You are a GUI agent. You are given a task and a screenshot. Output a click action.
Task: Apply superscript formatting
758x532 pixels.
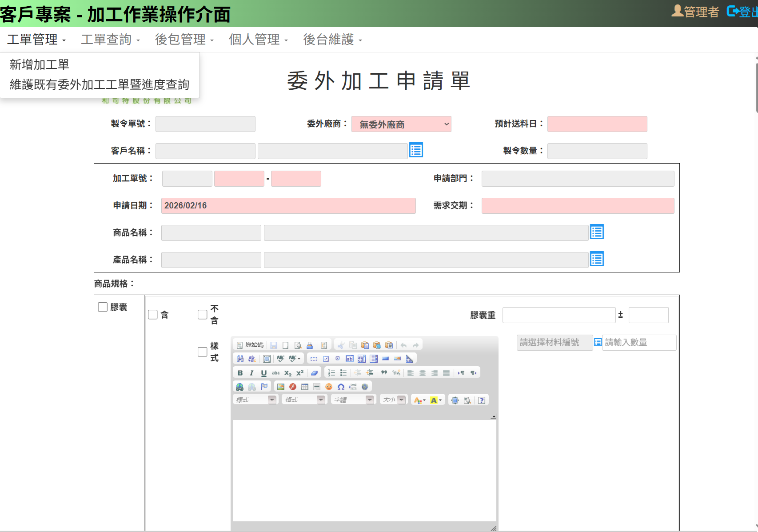point(300,373)
